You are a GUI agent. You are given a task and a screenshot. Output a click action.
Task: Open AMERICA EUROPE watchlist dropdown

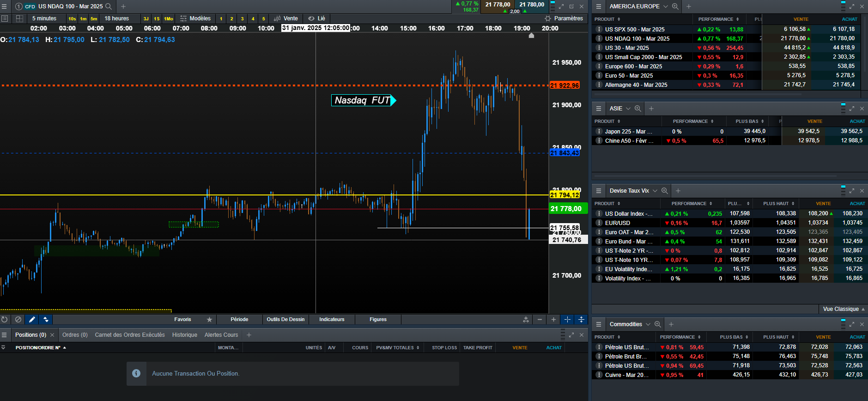point(666,6)
